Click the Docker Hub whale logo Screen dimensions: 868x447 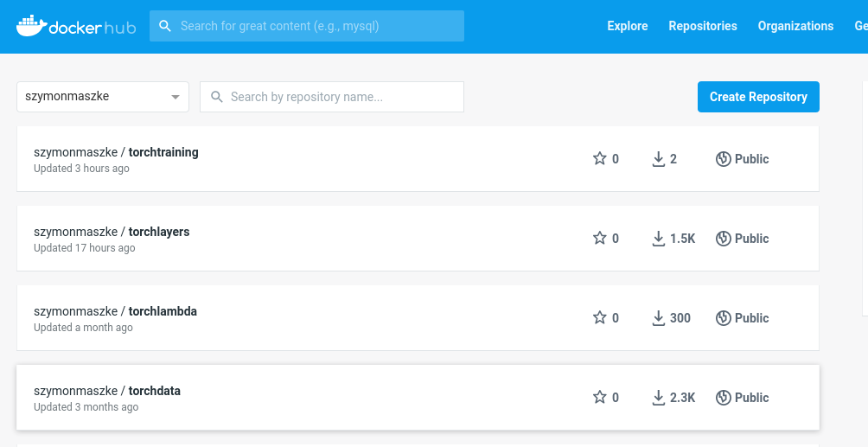32,26
